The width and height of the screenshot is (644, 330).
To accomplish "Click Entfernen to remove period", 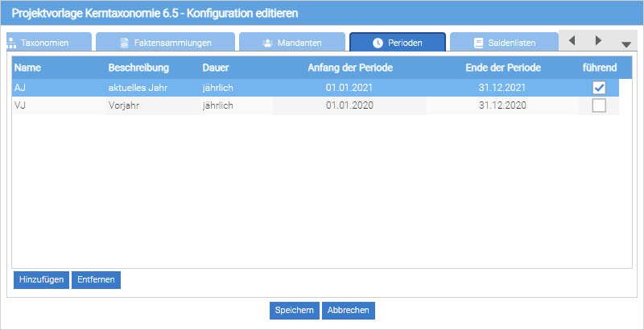I will click(96, 279).
